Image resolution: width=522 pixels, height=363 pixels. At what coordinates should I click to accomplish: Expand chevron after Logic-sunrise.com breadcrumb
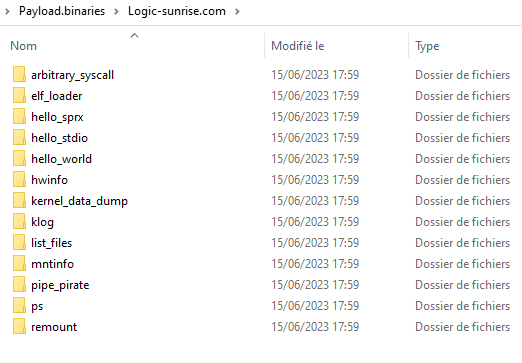point(237,11)
